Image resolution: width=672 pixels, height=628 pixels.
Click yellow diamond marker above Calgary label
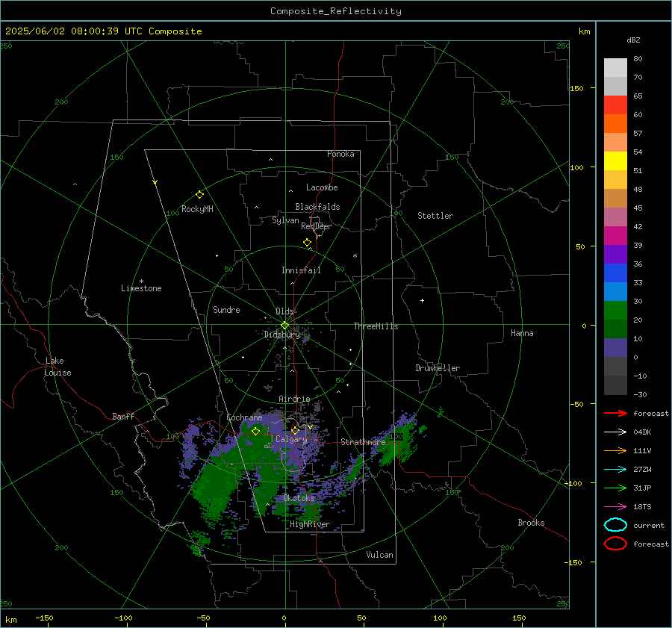[295, 430]
